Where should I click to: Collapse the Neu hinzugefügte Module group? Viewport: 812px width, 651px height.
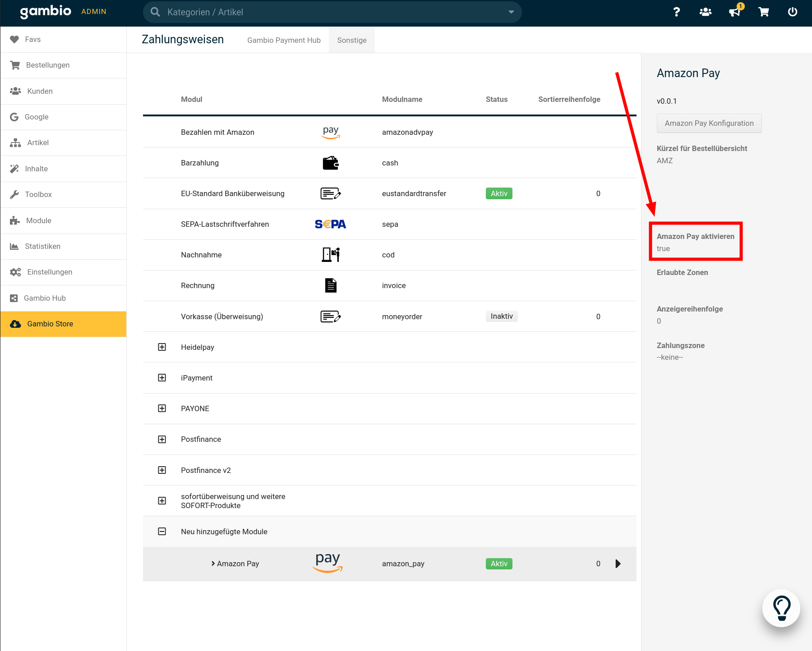pos(162,532)
